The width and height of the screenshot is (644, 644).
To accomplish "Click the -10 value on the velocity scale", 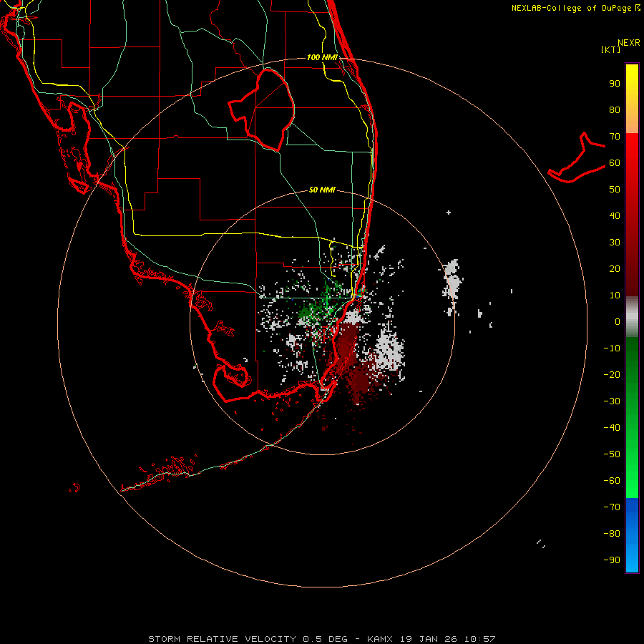I will (612, 348).
